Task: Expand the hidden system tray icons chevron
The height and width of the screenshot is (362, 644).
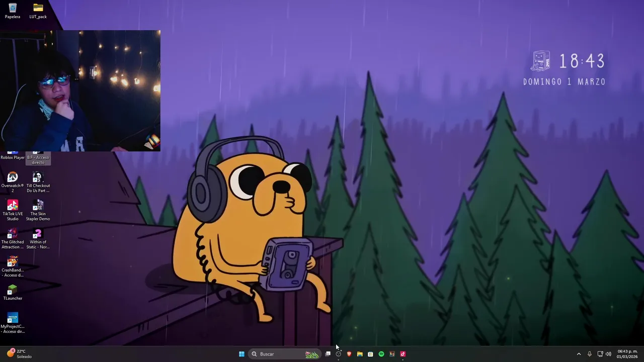Action: [x=579, y=354]
